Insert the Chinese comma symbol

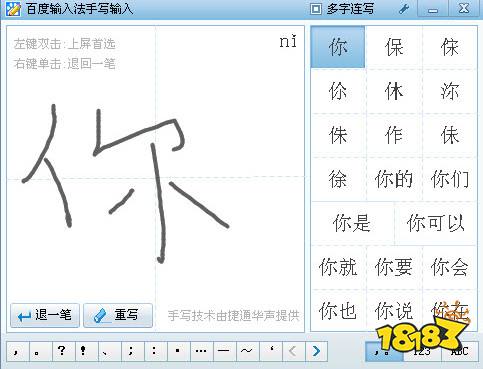(17, 351)
